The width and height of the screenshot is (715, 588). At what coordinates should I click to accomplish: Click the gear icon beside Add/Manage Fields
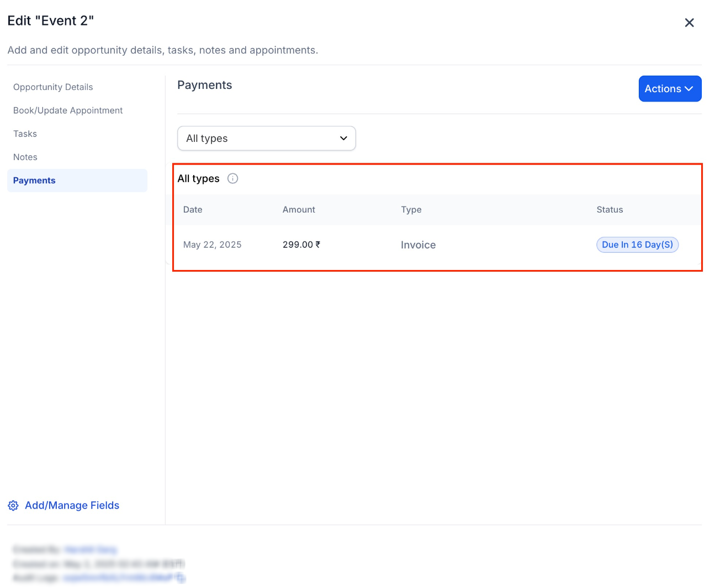tap(13, 506)
